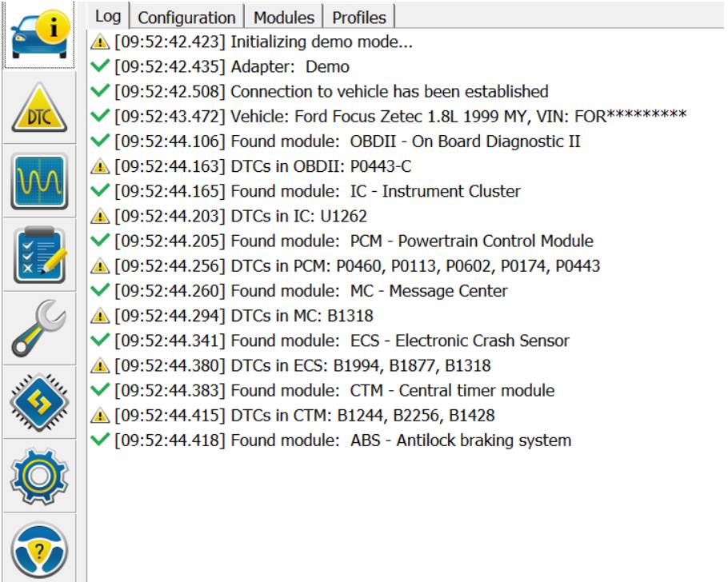
Task: Select Connection to vehicle established log line
Action: click(x=331, y=92)
